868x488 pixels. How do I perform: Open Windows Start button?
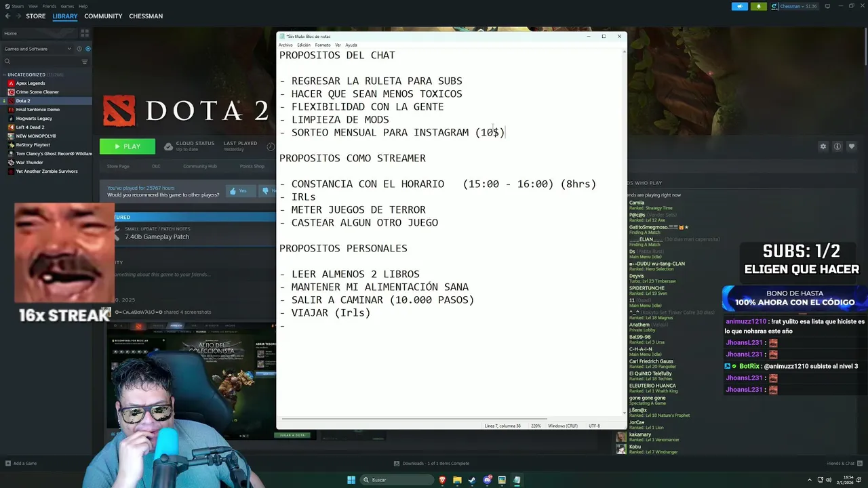coord(351,480)
